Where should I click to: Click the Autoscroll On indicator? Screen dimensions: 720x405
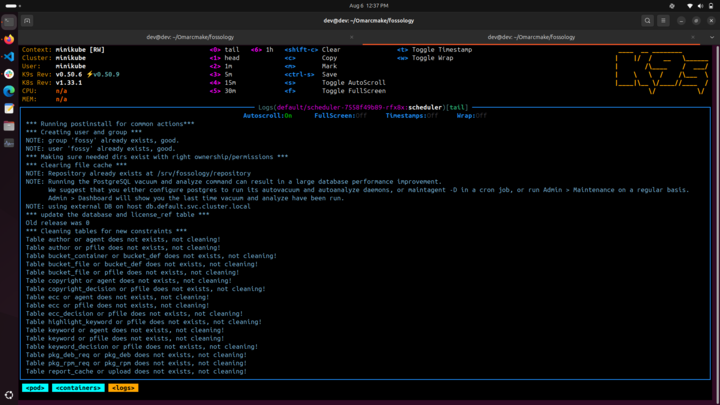267,116
